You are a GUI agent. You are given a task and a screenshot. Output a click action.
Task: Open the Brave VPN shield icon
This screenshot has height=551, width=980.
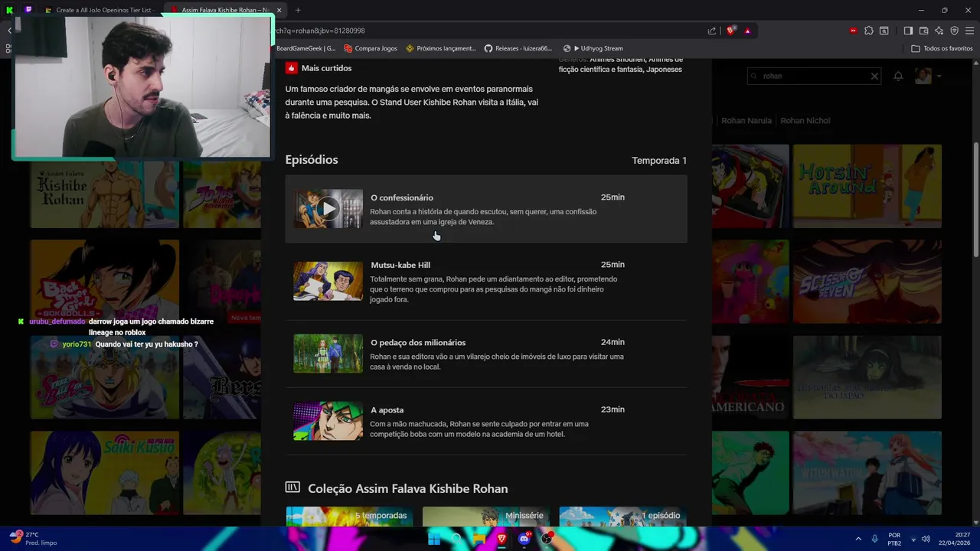tap(955, 31)
